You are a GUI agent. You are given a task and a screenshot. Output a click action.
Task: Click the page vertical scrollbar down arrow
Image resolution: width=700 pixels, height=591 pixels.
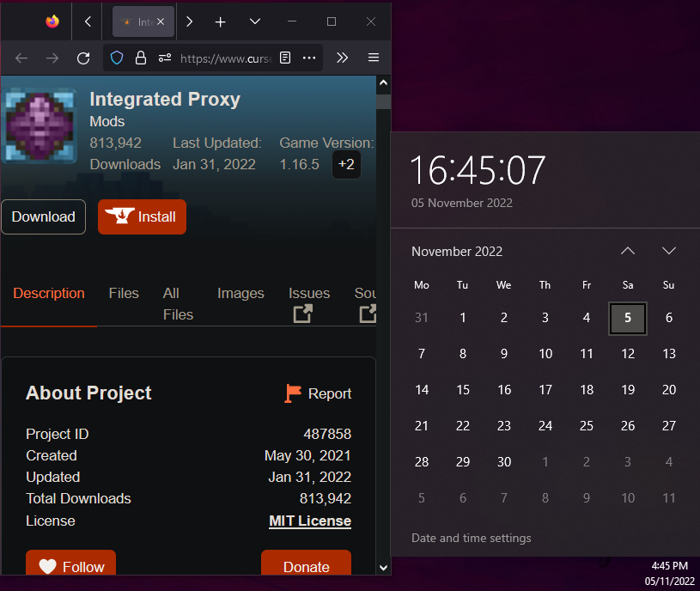[x=383, y=567]
